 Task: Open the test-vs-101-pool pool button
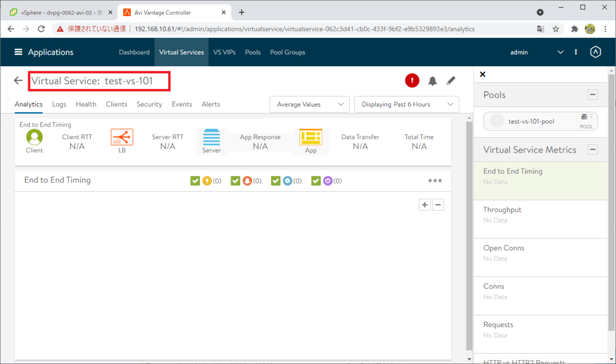click(541, 122)
